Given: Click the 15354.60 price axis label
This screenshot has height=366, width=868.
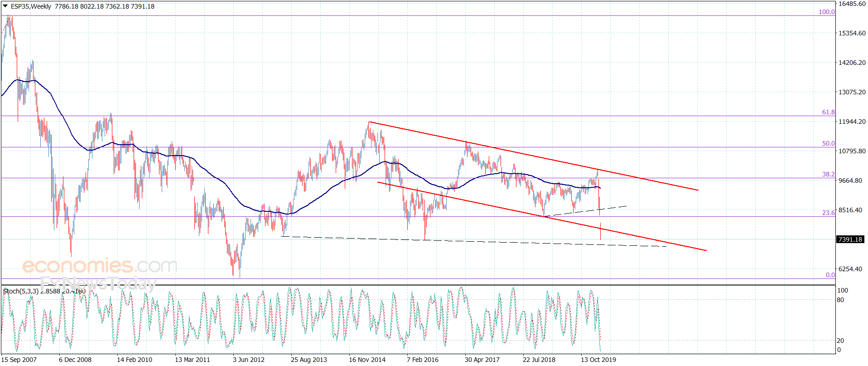Looking at the screenshot, I should [x=852, y=33].
